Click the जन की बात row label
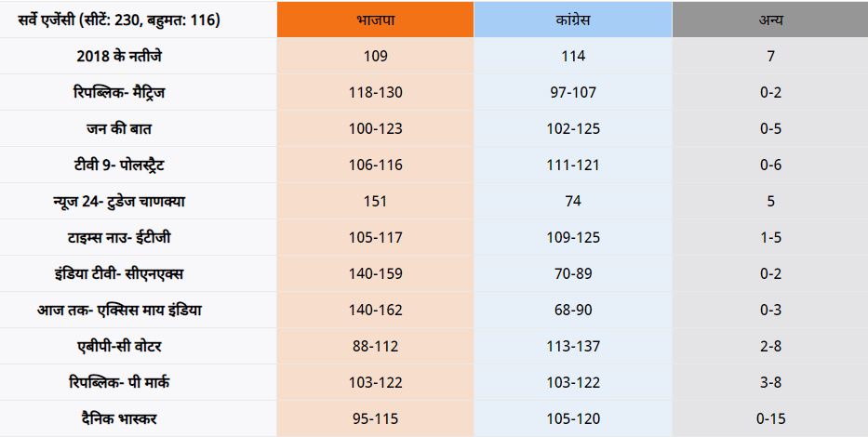The image size is (868, 437). tap(139, 128)
